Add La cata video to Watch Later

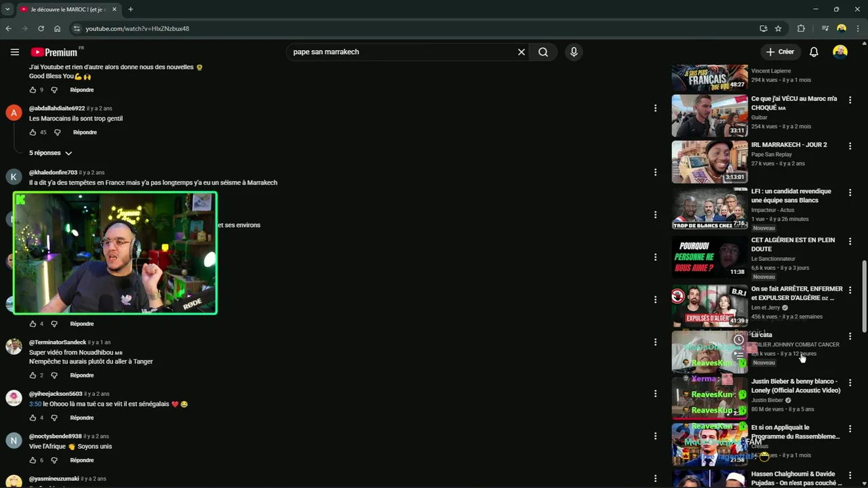pos(738,340)
